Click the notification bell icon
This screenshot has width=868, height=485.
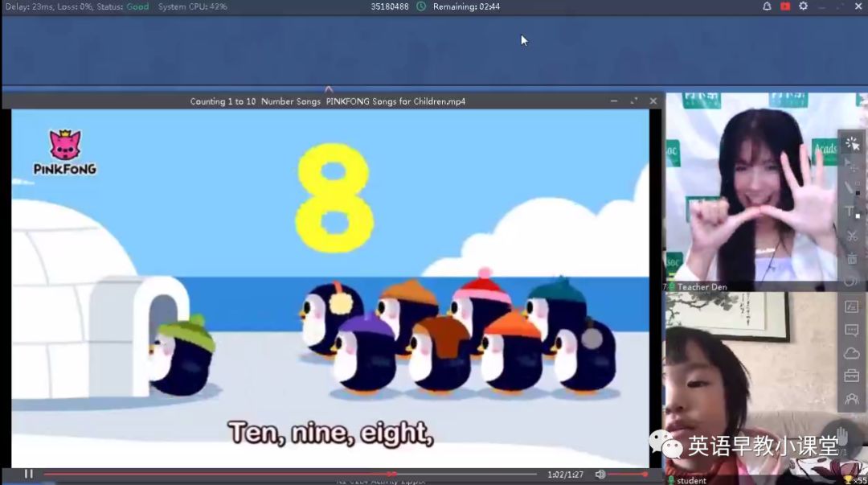(767, 6)
